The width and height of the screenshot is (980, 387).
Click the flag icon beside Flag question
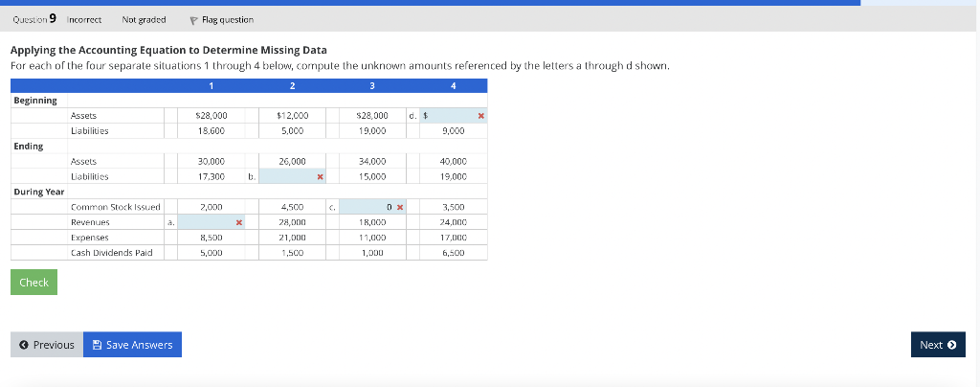[193, 20]
